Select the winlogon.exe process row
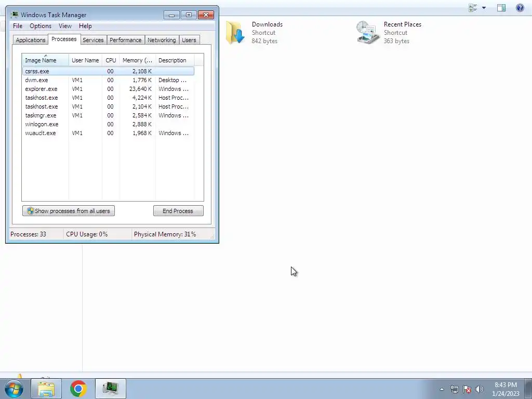Viewport: 532px width, 399px height. tap(108, 124)
